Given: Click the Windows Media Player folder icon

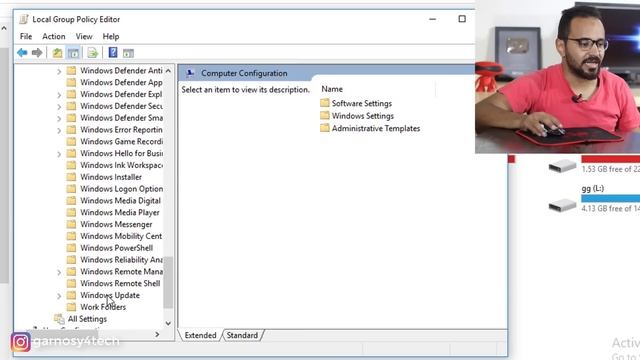Looking at the screenshot, I should coord(71,212).
